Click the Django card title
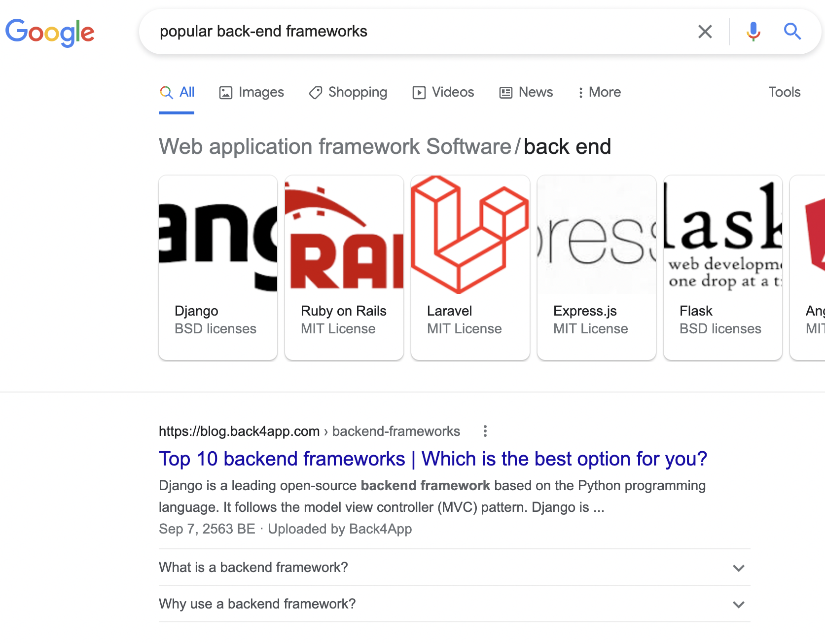This screenshot has height=644, width=825. [x=196, y=311]
